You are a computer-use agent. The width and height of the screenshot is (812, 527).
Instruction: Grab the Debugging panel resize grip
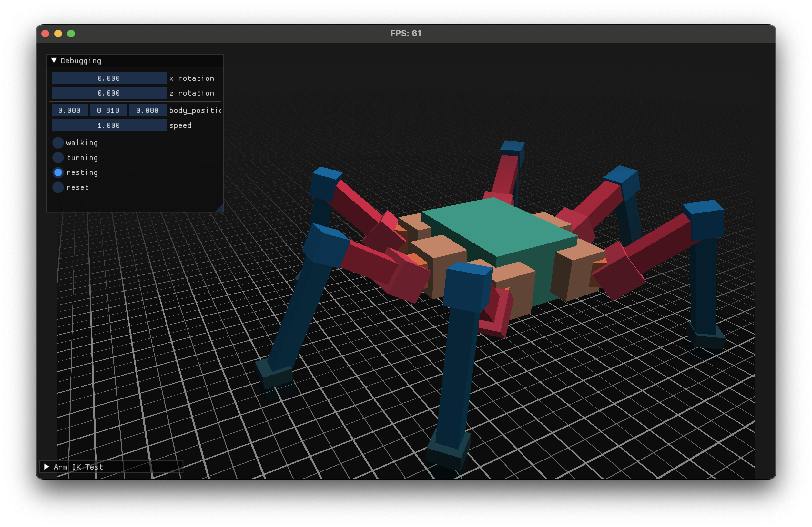(220, 209)
